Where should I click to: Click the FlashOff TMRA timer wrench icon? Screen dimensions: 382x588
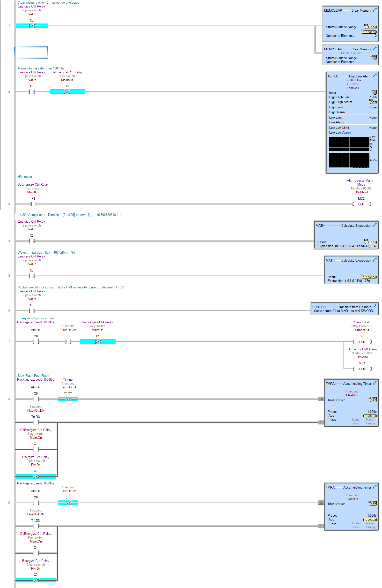(375, 487)
